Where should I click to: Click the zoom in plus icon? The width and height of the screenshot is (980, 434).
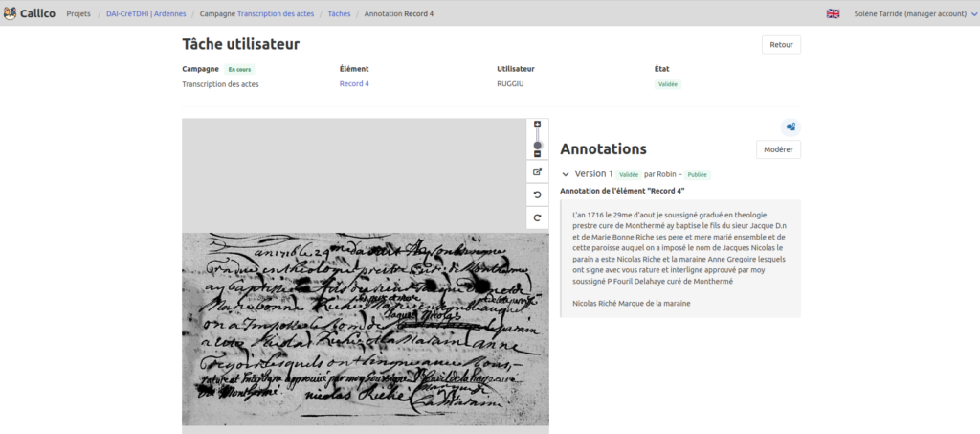[x=537, y=125]
